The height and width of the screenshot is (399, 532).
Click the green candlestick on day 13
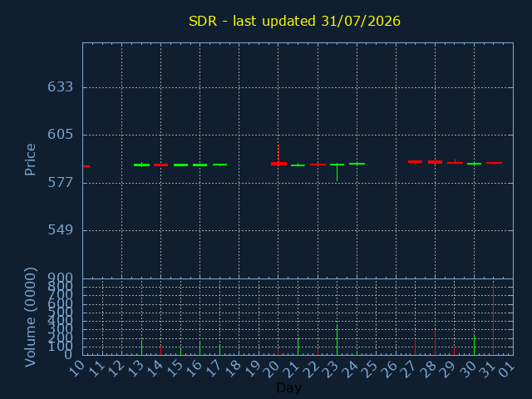click(x=141, y=165)
